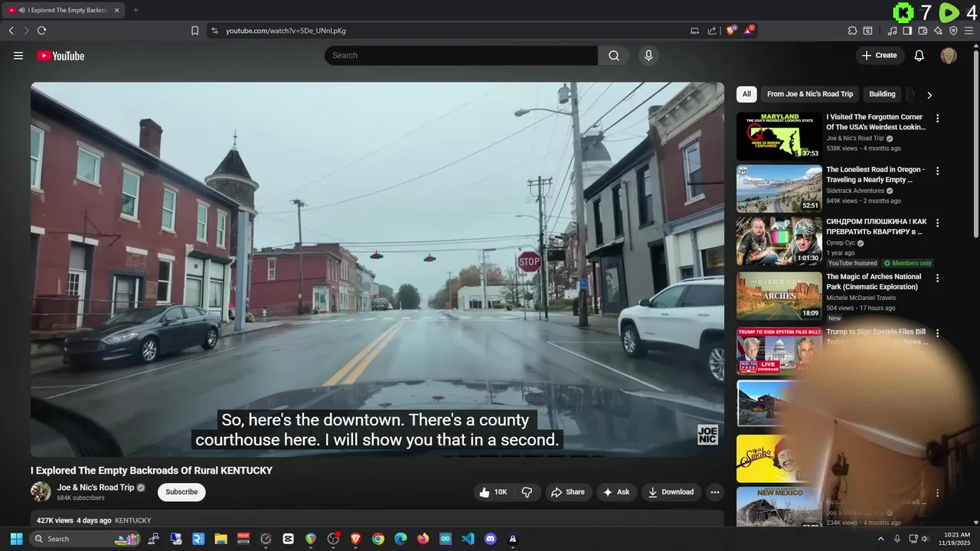Open options for Maryland video
This screenshot has height=551, width=980.
tap(937, 119)
